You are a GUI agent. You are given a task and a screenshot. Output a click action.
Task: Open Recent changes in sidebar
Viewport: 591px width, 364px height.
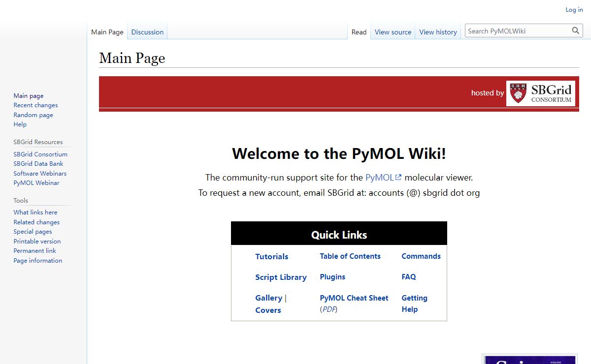pyautogui.click(x=35, y=105)
